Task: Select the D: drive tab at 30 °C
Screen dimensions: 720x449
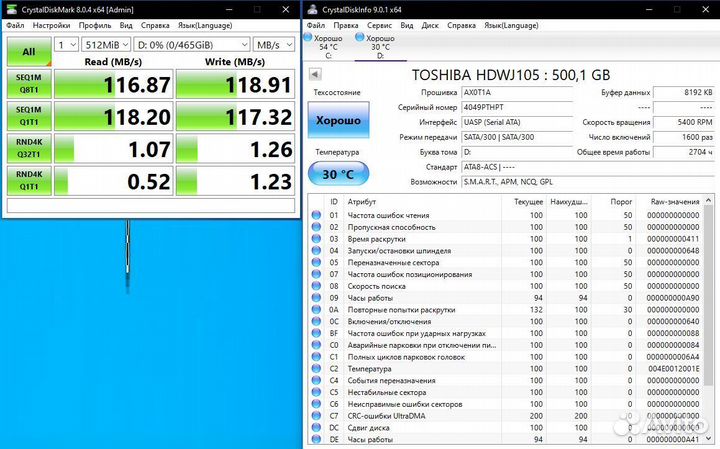Action: click(380, 46)
